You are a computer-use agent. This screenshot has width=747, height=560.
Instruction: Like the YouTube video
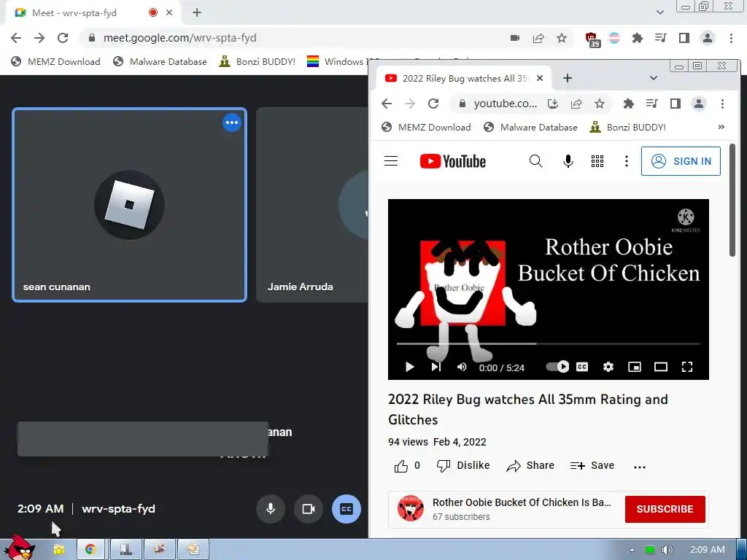[407, 466]
